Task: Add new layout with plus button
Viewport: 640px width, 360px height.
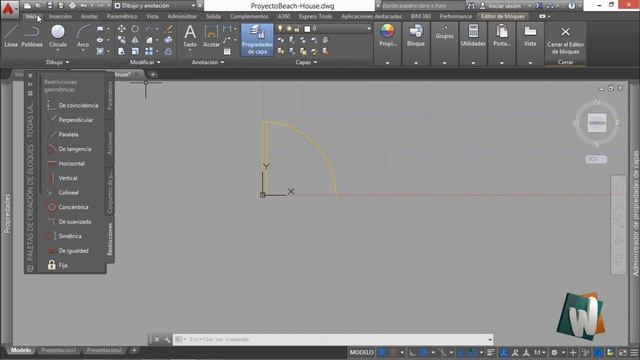Action: point(134,350)
